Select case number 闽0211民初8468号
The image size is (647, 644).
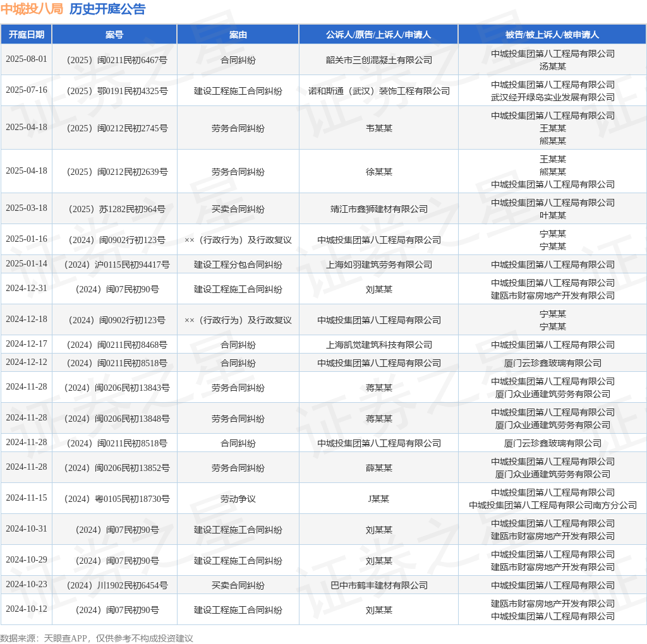117,345
